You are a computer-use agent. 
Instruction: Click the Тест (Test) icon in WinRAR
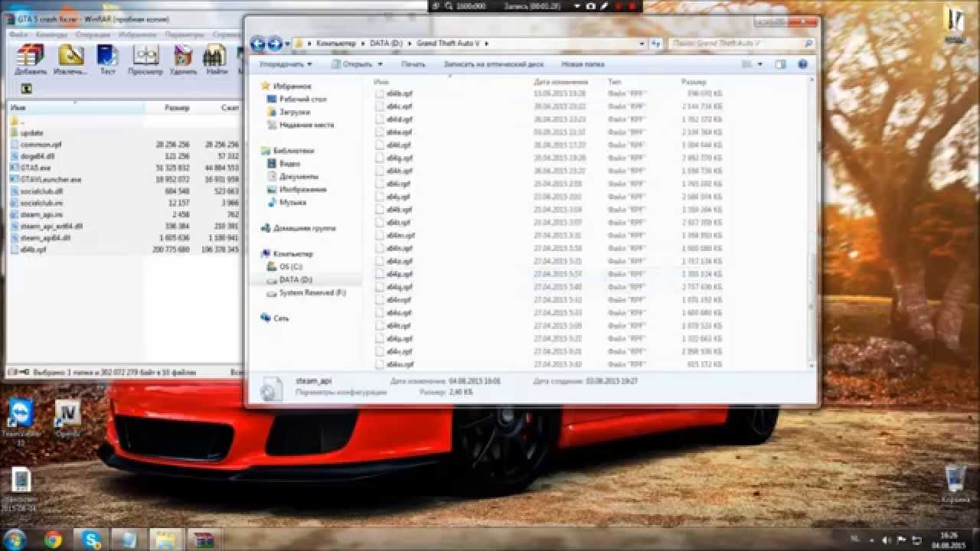point(107,60)
